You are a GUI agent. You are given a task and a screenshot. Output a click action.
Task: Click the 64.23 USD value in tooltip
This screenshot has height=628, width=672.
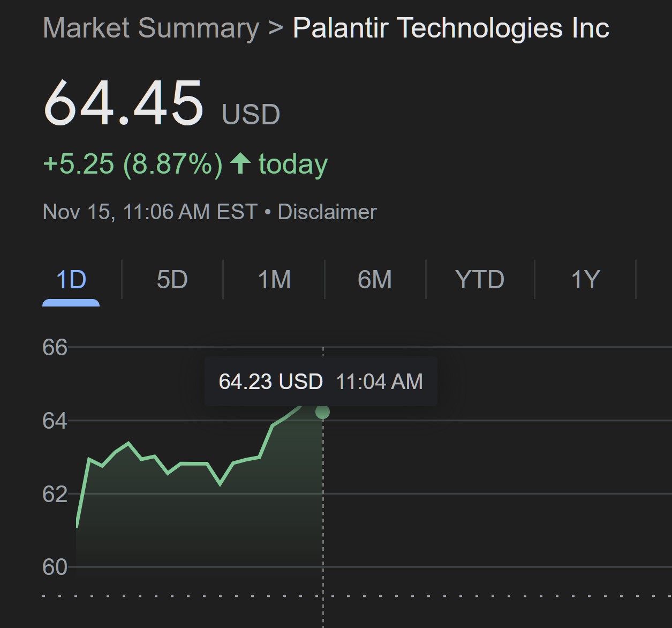click(x=270, y=382)
